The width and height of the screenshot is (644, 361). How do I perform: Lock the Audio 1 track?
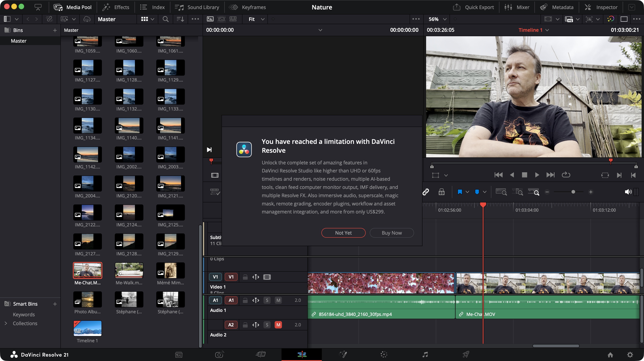245,300
